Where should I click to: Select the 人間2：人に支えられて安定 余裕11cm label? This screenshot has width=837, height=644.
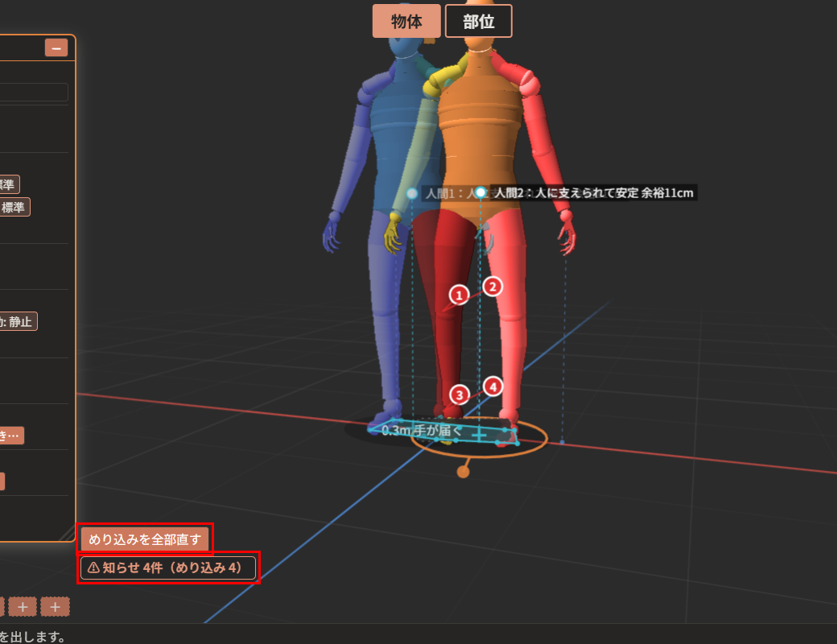(x=594, y=192)
